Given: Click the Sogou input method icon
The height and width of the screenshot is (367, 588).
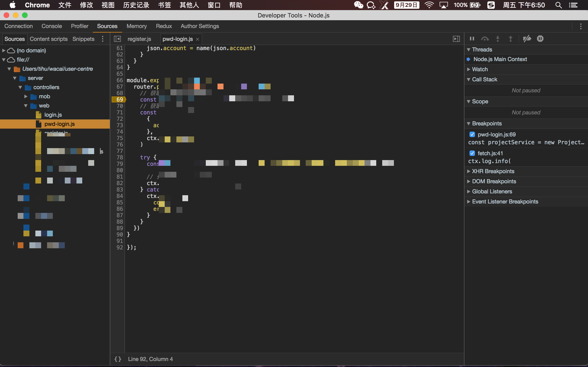Looking at the screenshot, I should pos(491,5).
